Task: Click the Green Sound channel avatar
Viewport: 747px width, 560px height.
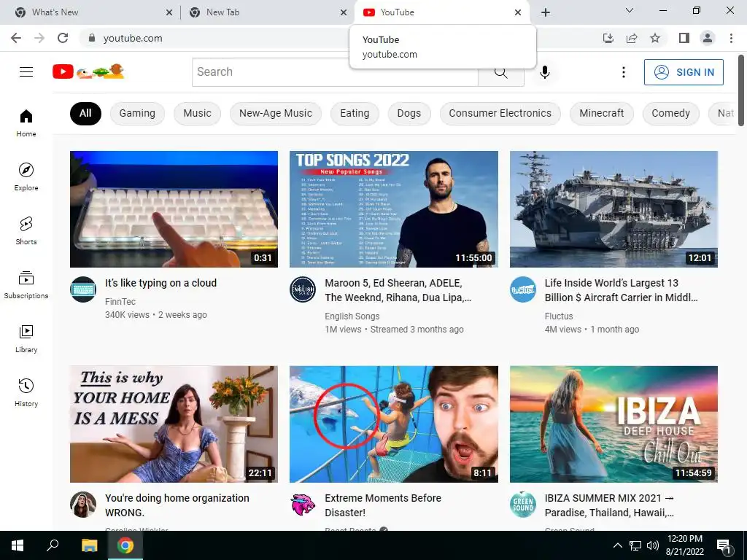Action: pyautogui.click(x=523, y=505)
